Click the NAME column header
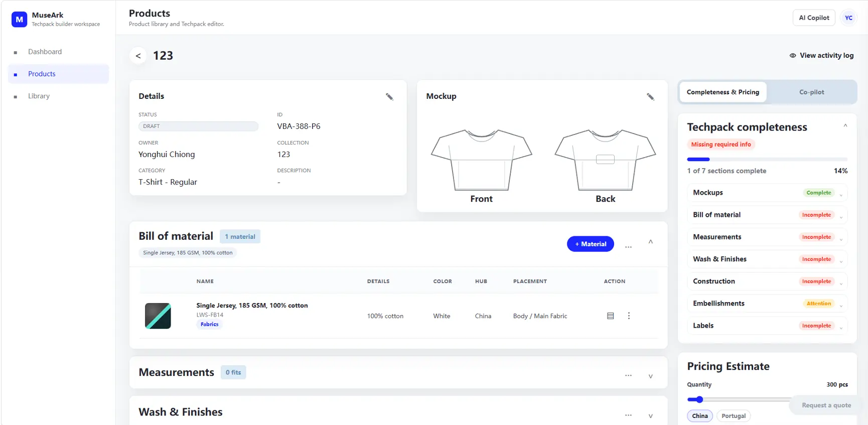 (205, 281)
